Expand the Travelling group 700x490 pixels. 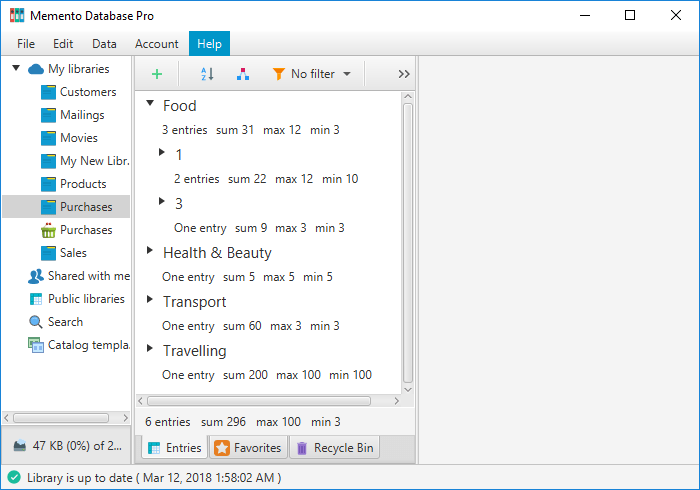click(x=150, y=348)
